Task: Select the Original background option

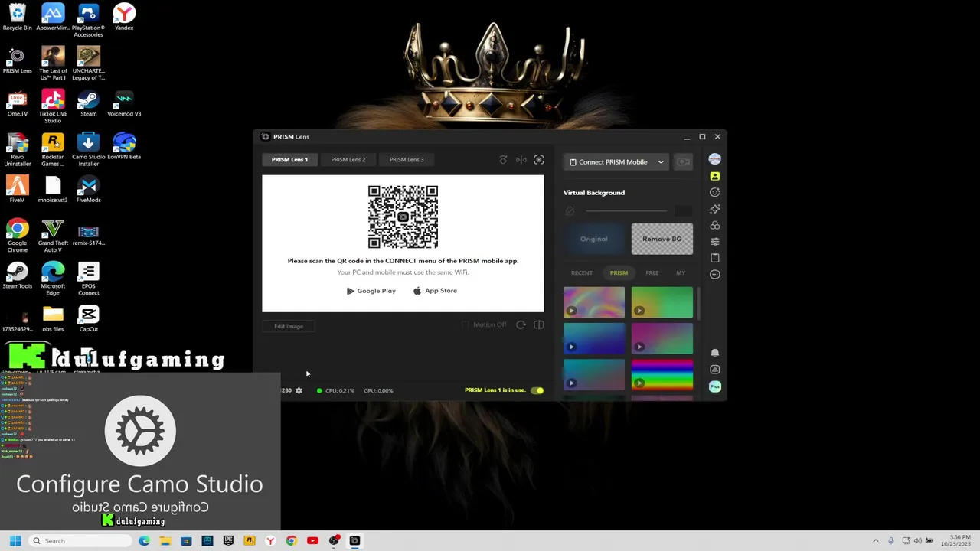Action: pyautogui.click(x=593, y=239)
